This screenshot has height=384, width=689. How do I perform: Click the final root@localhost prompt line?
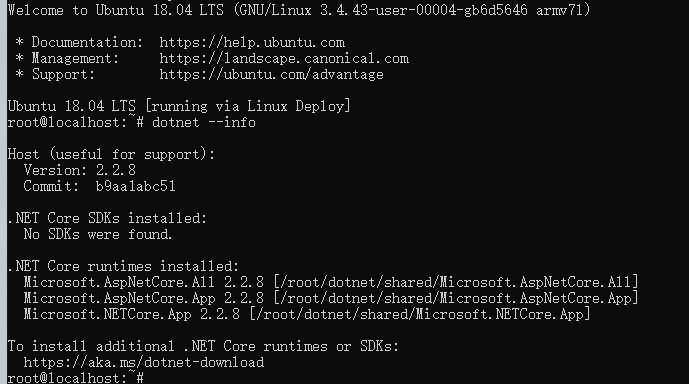(x=76, y=378)
